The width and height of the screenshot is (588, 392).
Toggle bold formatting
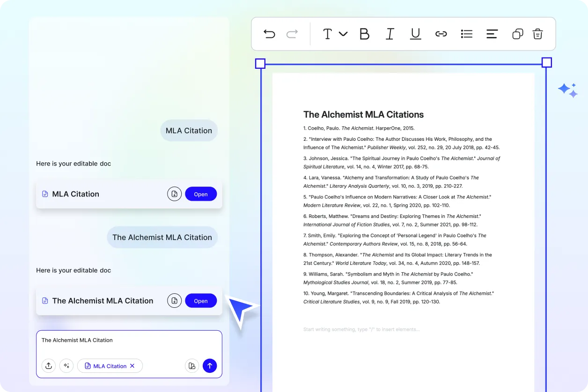tap(364, 34)
